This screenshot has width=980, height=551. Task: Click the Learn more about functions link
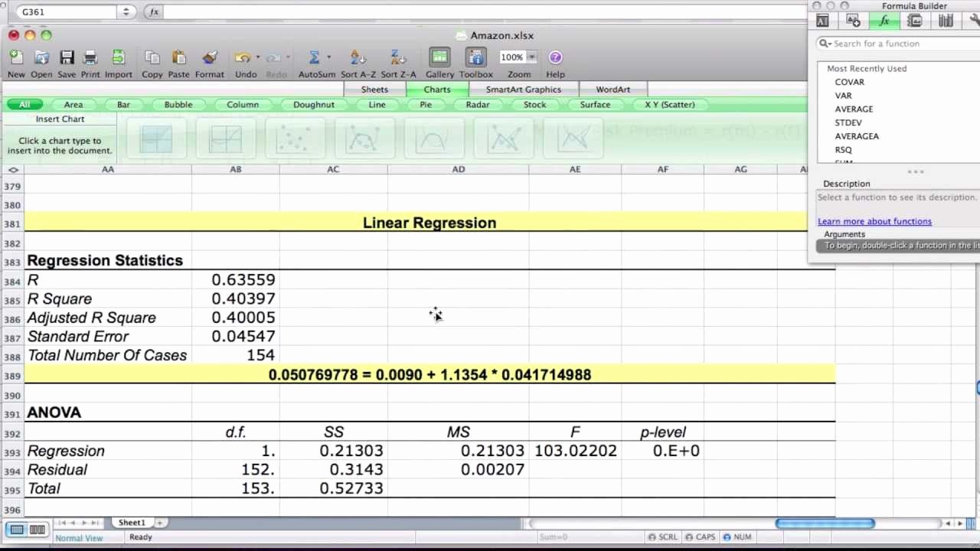[874, 221]
